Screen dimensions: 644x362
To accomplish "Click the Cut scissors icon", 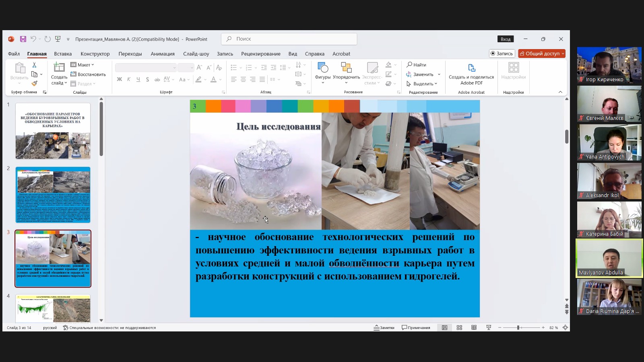I will [x=34, y=65].
